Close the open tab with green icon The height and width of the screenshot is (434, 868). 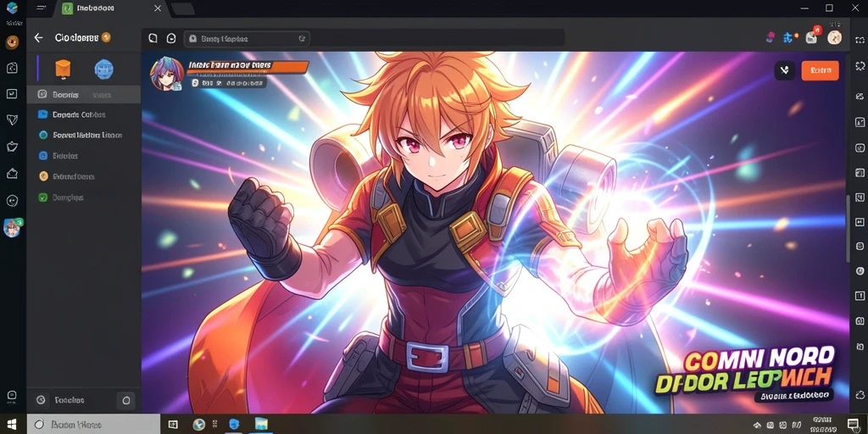(x=157, y=8)
